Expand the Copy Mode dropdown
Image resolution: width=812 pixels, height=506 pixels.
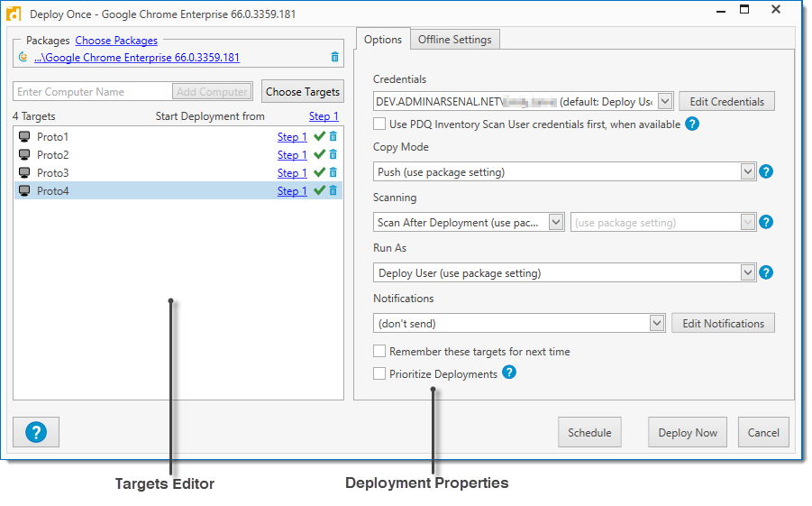[x=747, y=171]
